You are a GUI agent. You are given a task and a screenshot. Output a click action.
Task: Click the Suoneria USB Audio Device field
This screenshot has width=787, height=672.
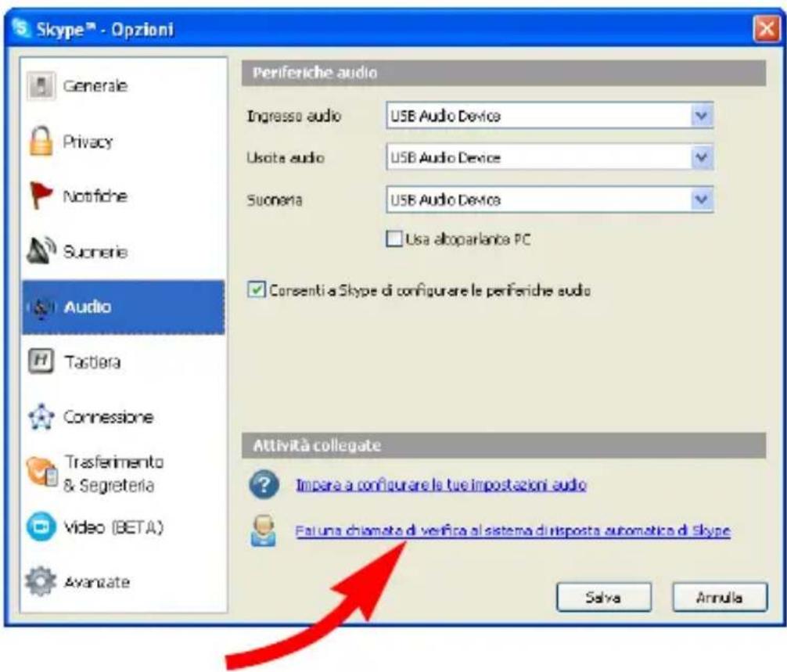[x=550, y=199]
